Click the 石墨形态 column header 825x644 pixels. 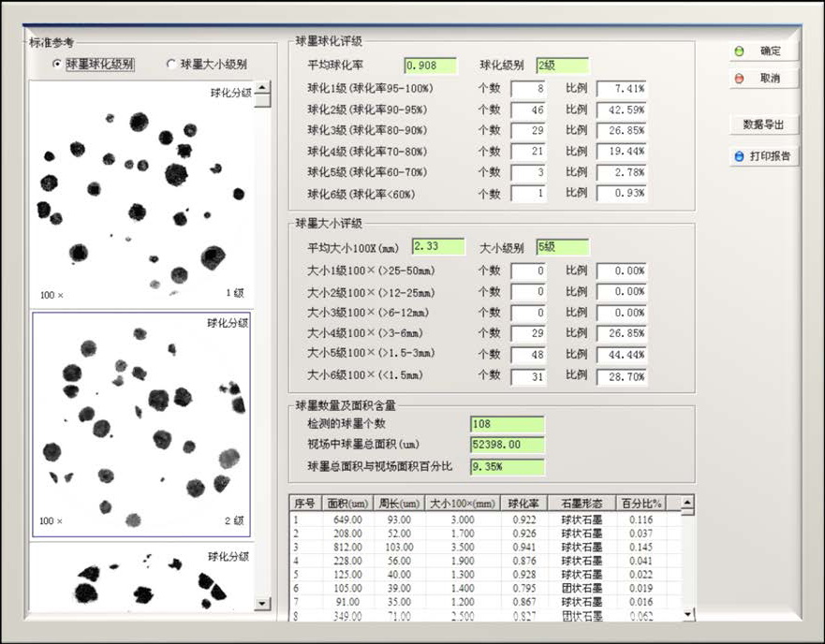578,503
